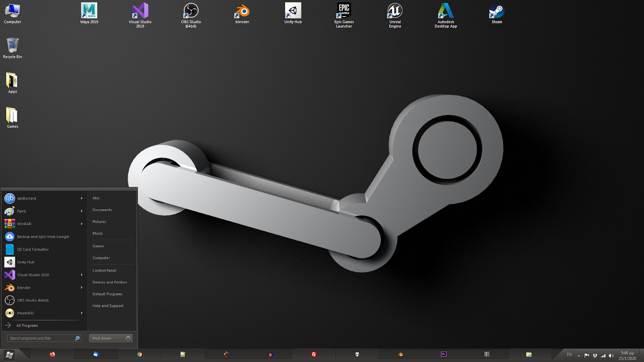Image resolution: width=644 pixels, height=362 pixels.
Task: Open Premiere Pro from the taskbar
Action: (444, 354)
